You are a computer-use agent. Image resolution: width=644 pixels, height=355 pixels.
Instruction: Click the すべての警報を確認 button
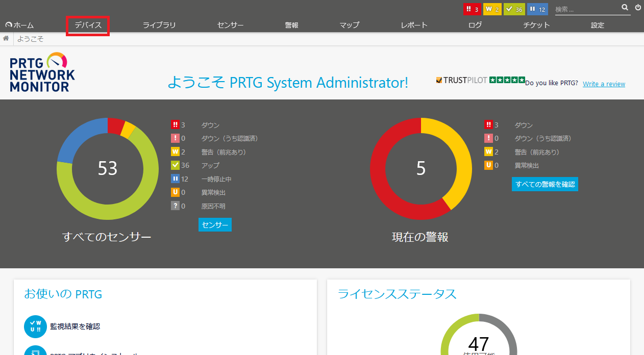click(545, 184)
